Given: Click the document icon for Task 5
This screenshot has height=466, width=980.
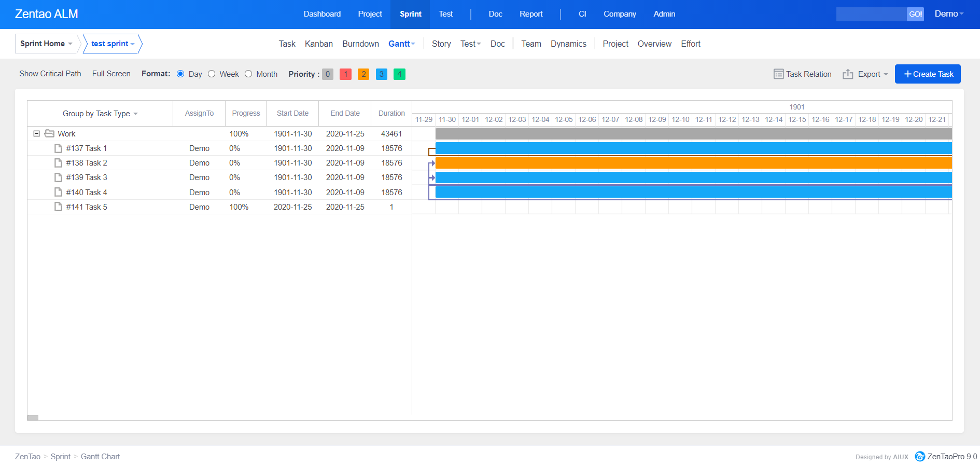Looking at the screenshot, I should click(x=59, y=207).
